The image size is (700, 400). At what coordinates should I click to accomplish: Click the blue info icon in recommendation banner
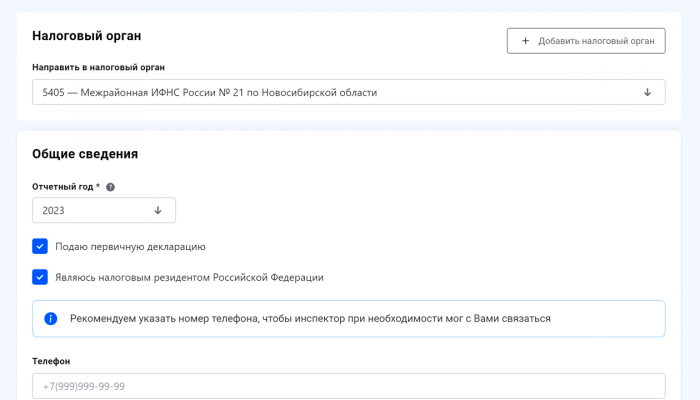point(51,319)
